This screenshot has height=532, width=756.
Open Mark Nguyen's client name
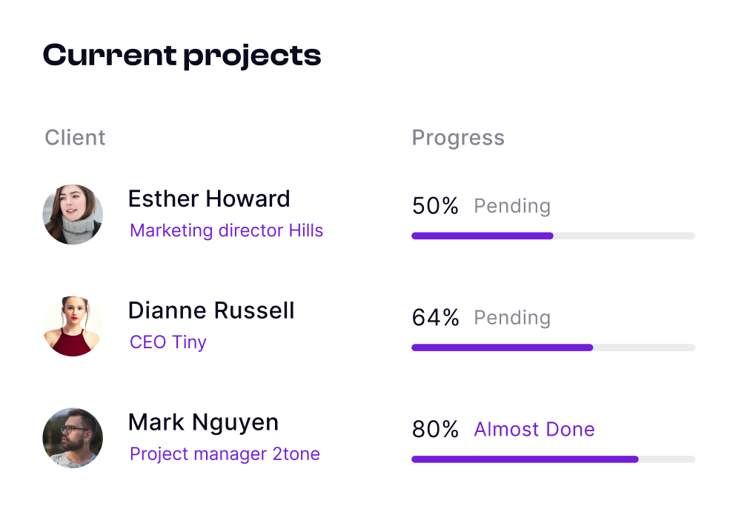(203, 422)
